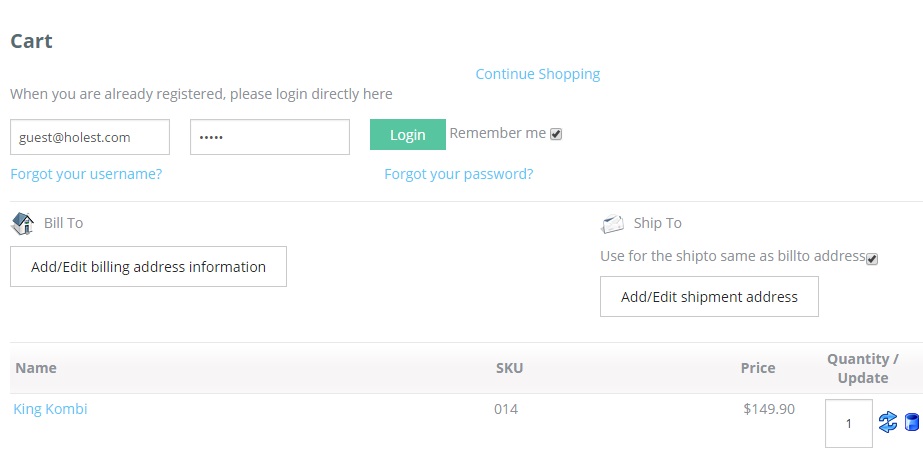Focus the password input field

click(270, 137)
